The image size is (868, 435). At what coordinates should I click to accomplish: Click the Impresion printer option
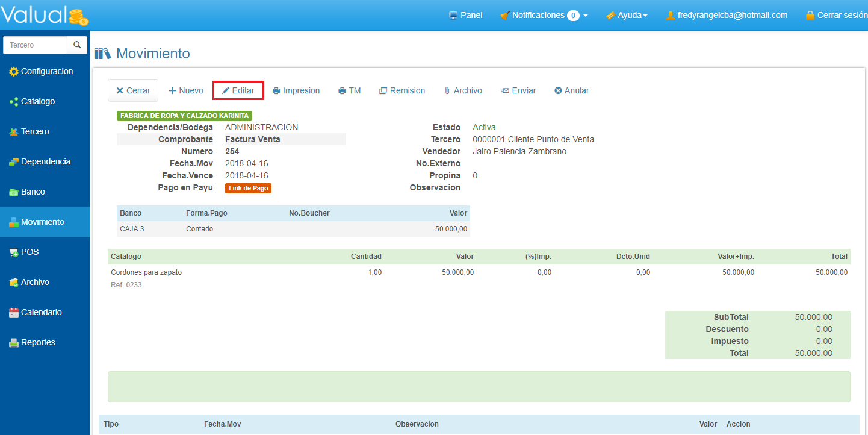pyautogui.click(x=296, y=90)
